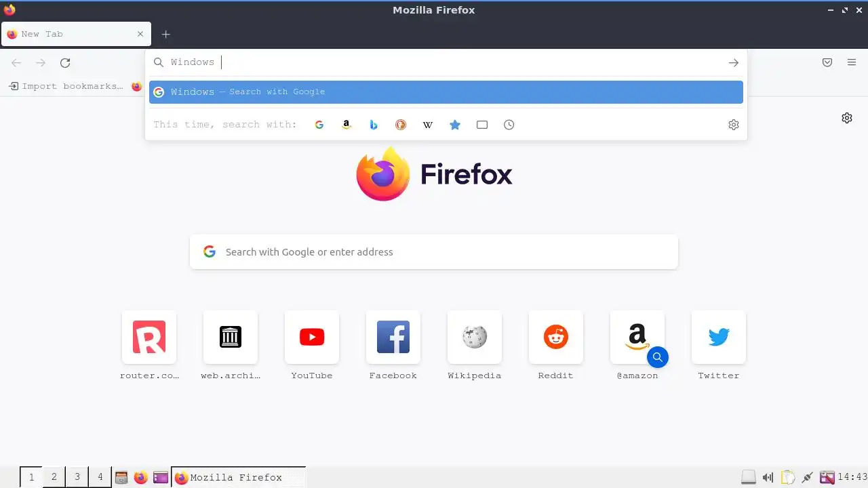
Task: Launch terminal from taskbar launcher
Action: point(161,477)
